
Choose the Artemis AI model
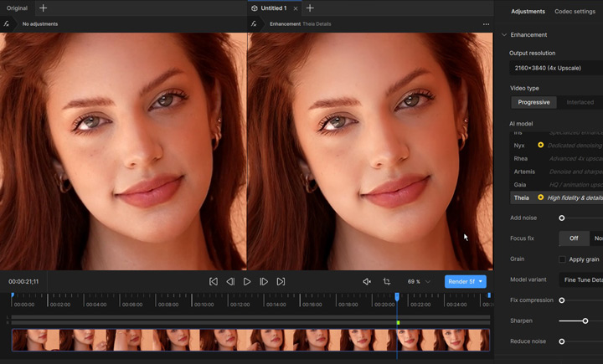[524, 172]
